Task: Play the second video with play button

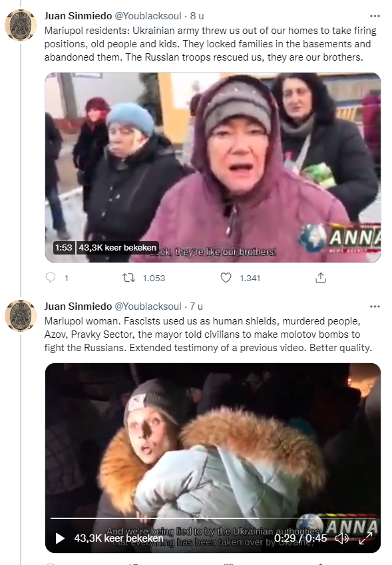Action: [60, 538]
